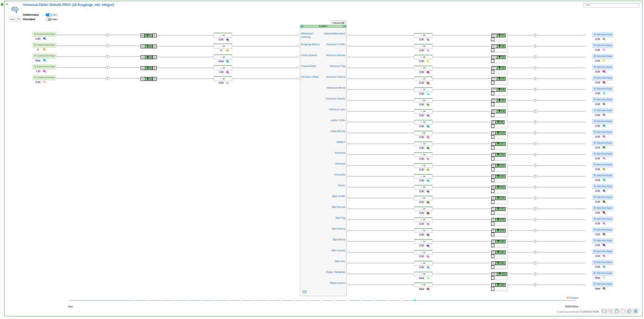Click the undo icon in bottom toolbar
Screen dimensions: 644x319
[x=623, y=311]
